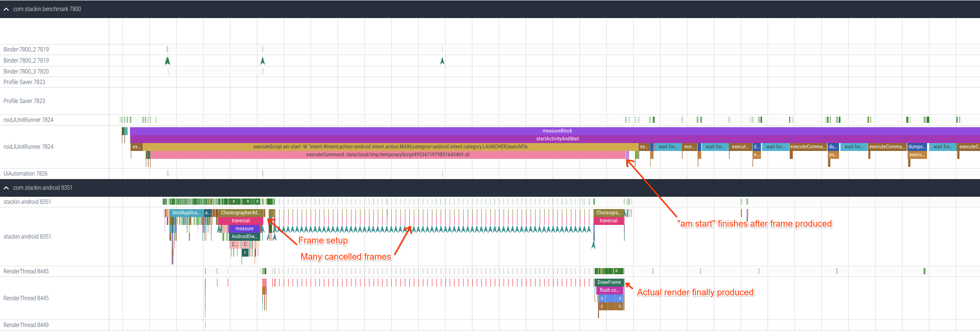Click the traversal slice under the later Choreographer frame
This screenshot has height=331, width=980.
coord(608,221)
